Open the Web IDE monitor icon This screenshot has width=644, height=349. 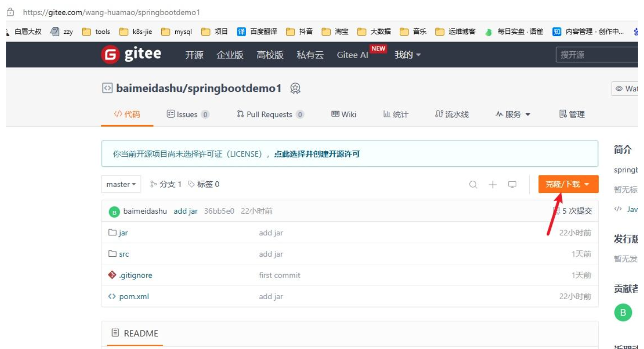pyautogui.click(x=512, y=184)
